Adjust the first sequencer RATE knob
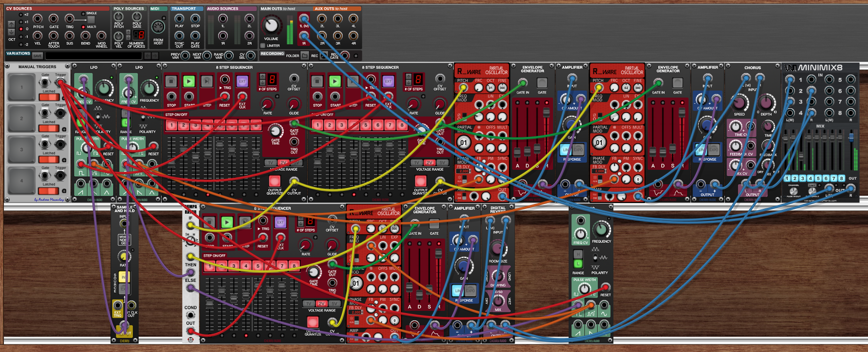 267,104
